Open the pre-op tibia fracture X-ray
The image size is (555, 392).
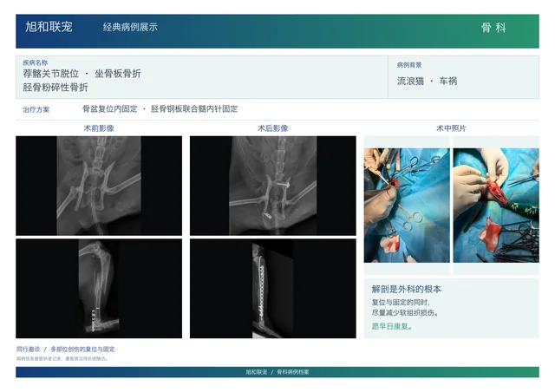click(99, 289)
